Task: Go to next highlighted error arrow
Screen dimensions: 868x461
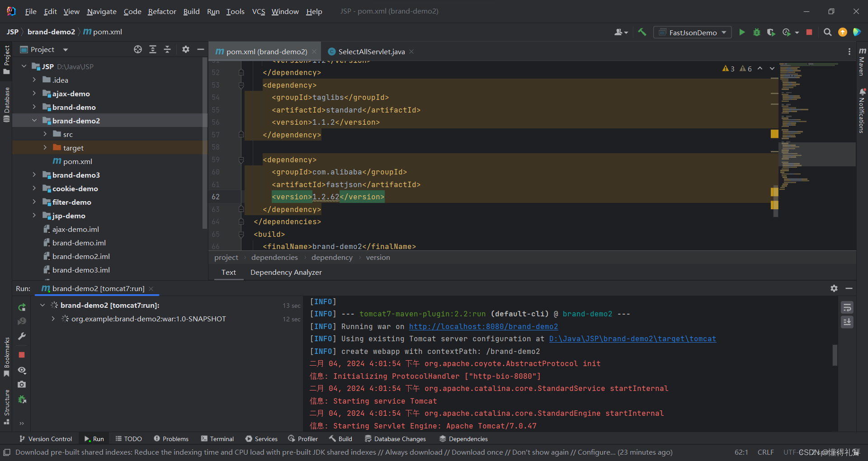Action: 772,68
